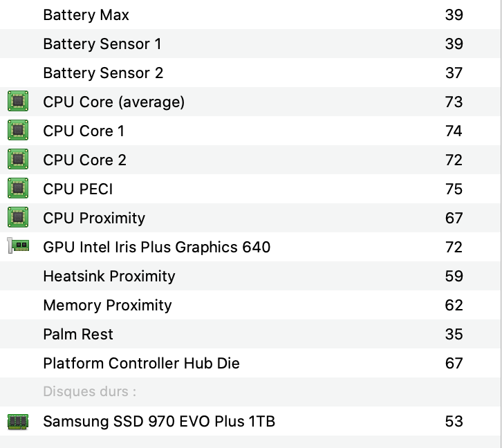
Task: Click Samsung SSD temperature value 53
Action: (x=454, y=421)
